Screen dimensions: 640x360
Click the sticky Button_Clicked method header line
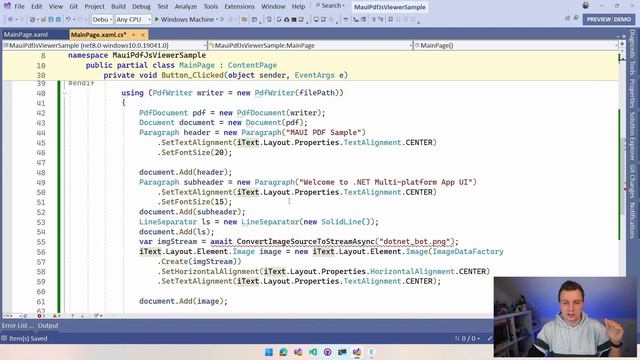[225, 76]
